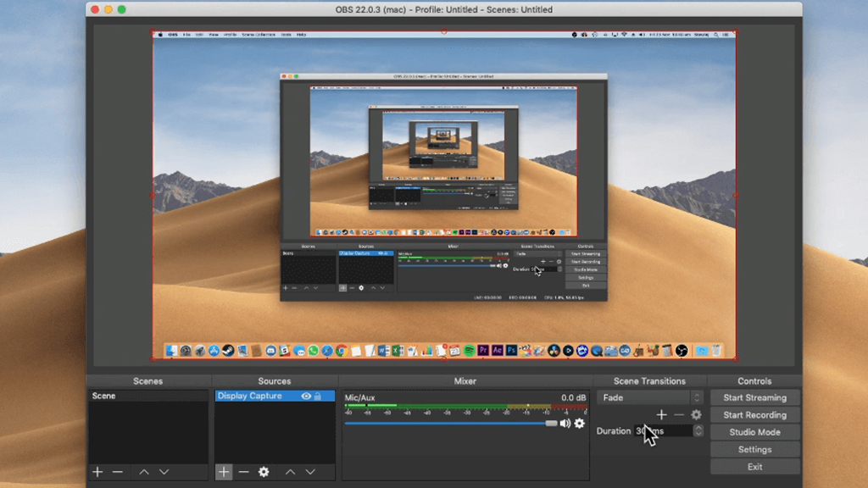Remove the selected source with the minus button

coord(243,472)
